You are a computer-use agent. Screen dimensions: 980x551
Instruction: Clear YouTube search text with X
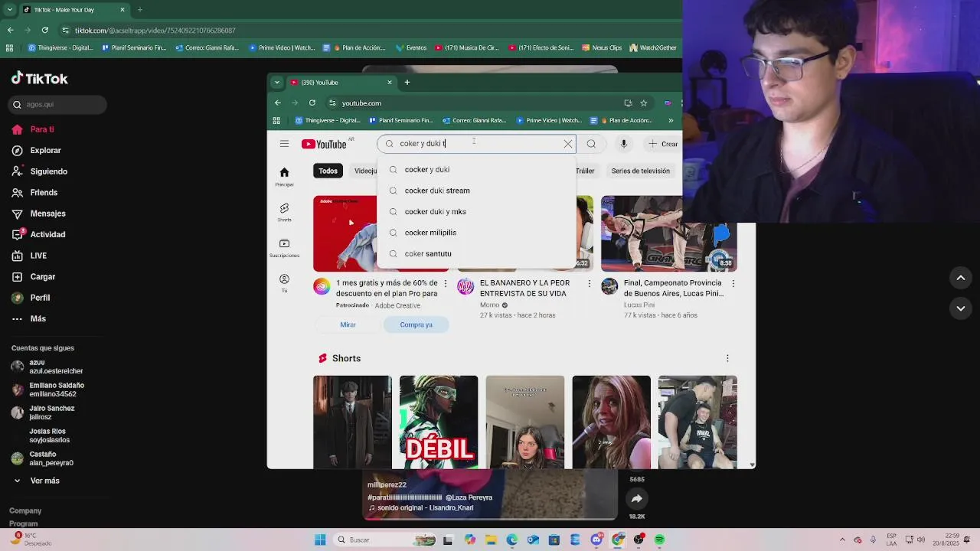click(x=568, y=144)
